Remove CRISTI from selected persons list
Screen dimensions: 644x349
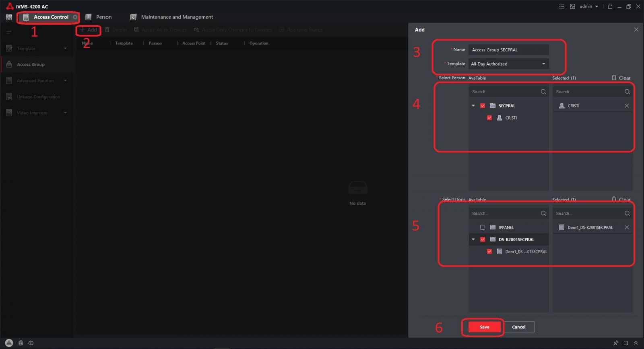pyautogui.click(x=627, y=106)
